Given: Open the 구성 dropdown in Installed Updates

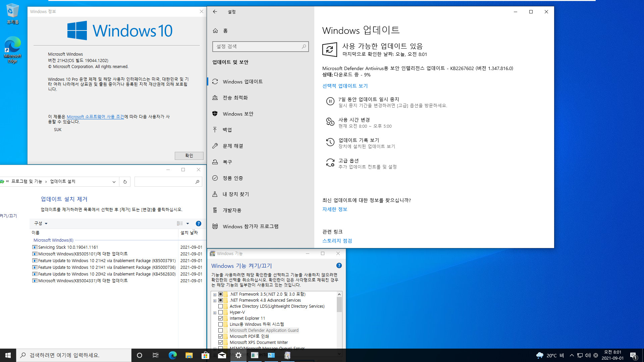Looking at the screenshot, I should tap(41, 224).
